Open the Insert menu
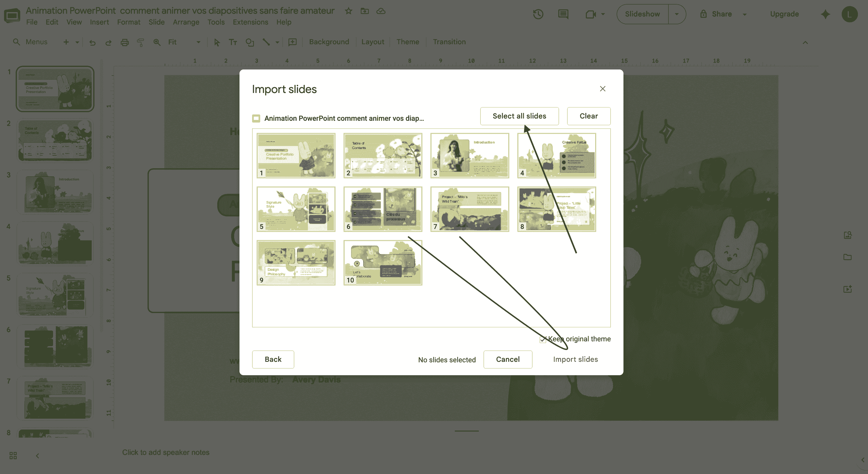Image resolution: width=868 pixels, height=474 pixels. point(99,22)
